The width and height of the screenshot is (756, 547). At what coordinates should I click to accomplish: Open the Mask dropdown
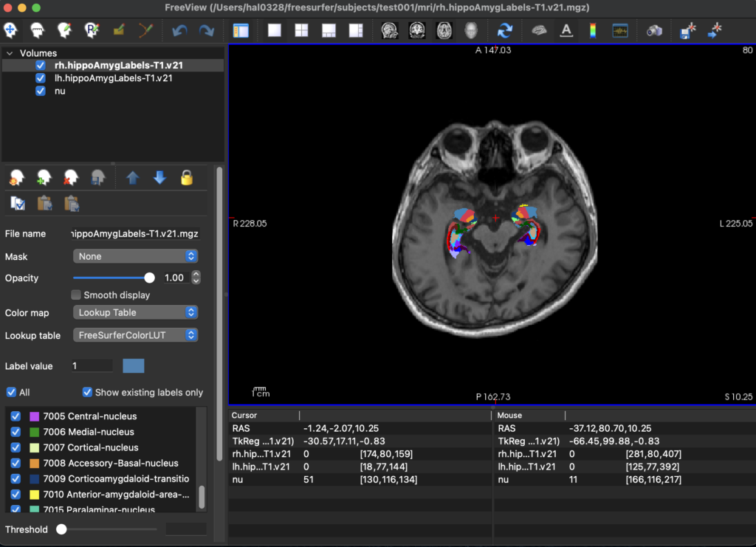point(136,256)
